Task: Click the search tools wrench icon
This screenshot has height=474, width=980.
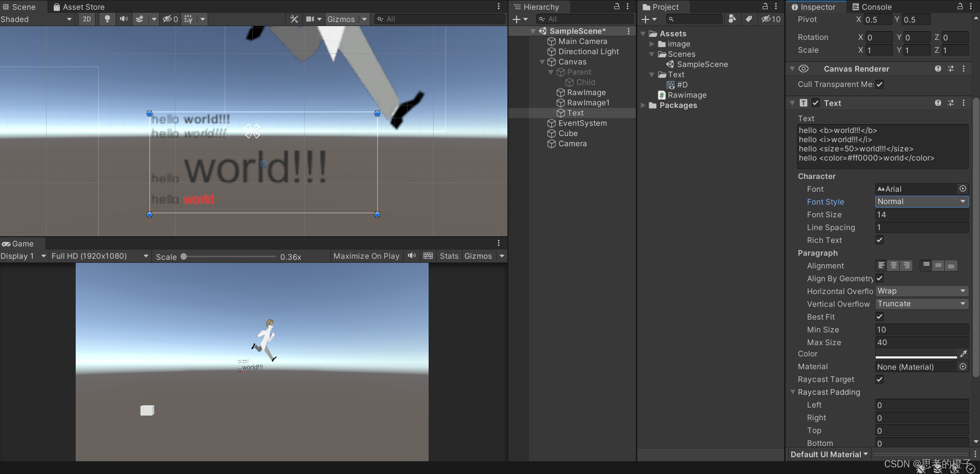Action: click(294, 19)
